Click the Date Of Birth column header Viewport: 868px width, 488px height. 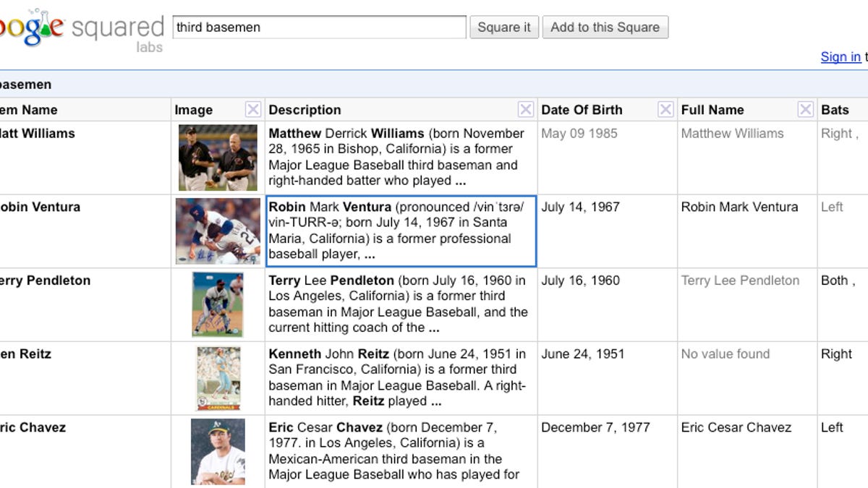(x=582, y=110)
